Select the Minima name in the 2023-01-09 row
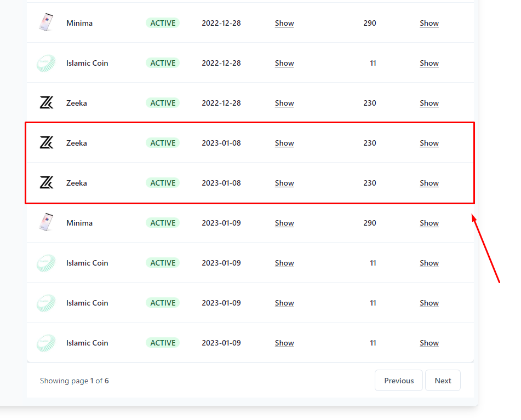This screenshot has height=420, width=521. [79, 223]
